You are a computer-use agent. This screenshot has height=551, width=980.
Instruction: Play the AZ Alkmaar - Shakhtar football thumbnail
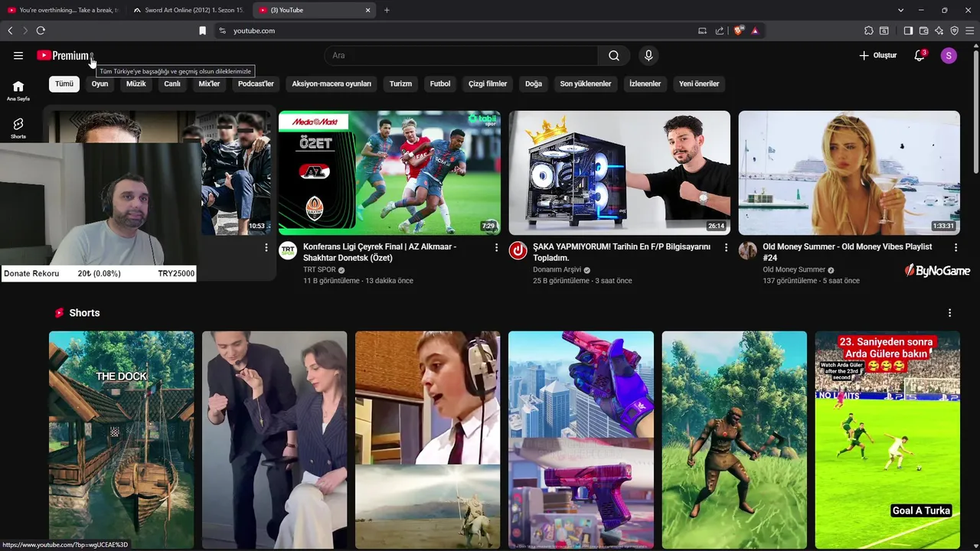coord(390,173)
